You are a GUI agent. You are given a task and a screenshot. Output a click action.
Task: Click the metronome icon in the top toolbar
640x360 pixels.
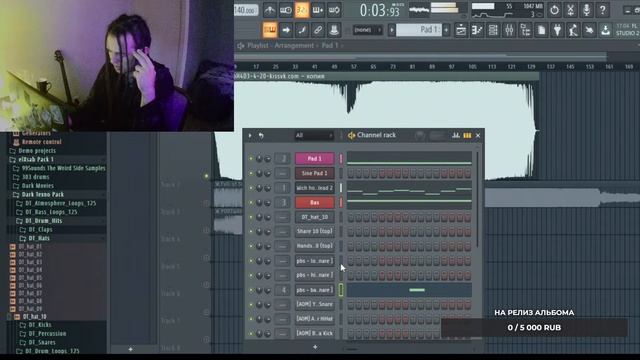pos(269,10)
